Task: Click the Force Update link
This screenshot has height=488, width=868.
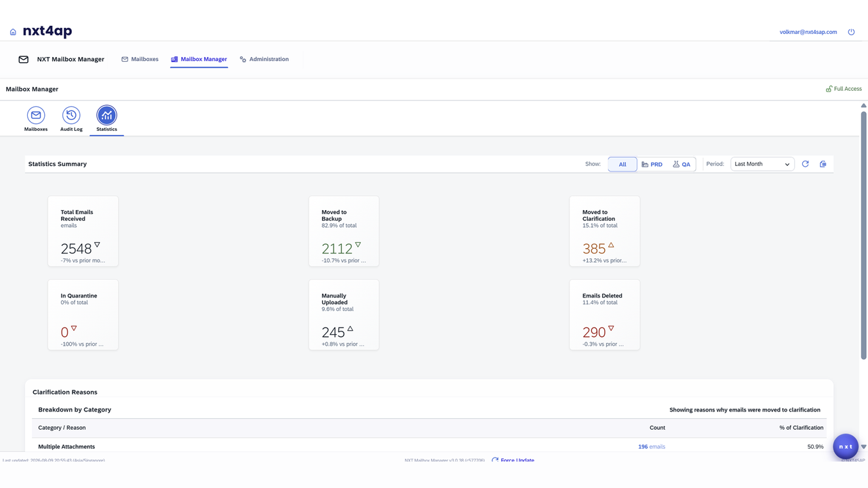Action: 513,460
